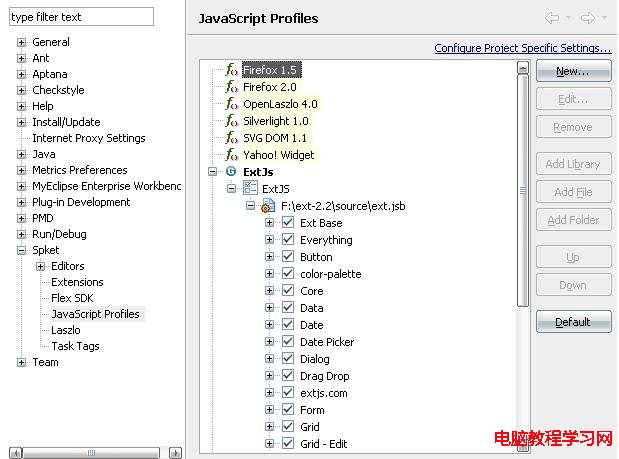The width and height of the screenshot is (619, 459).
Task: Expand the Ext Base package node
Action: tap(269, 223)
